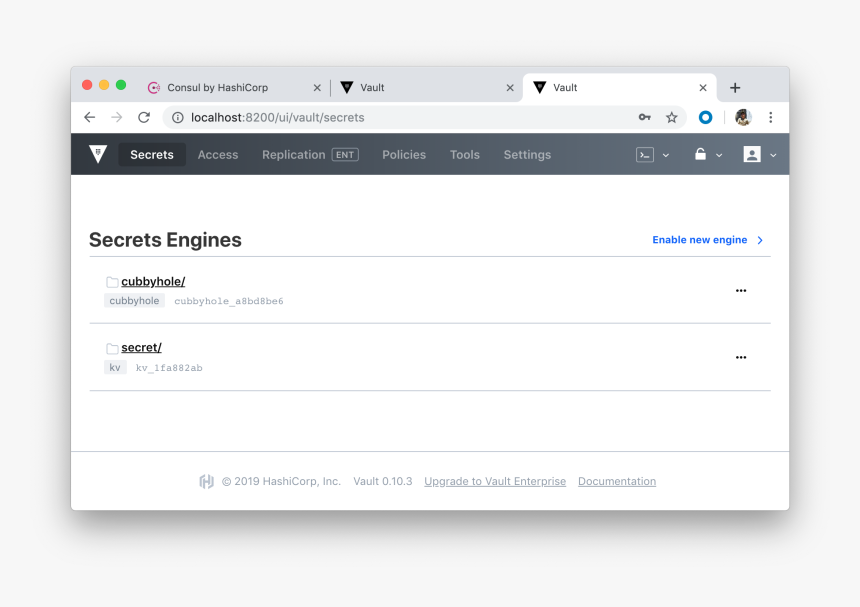
Task: Click the Vault logo in the navigation bar
Action: 98,155
